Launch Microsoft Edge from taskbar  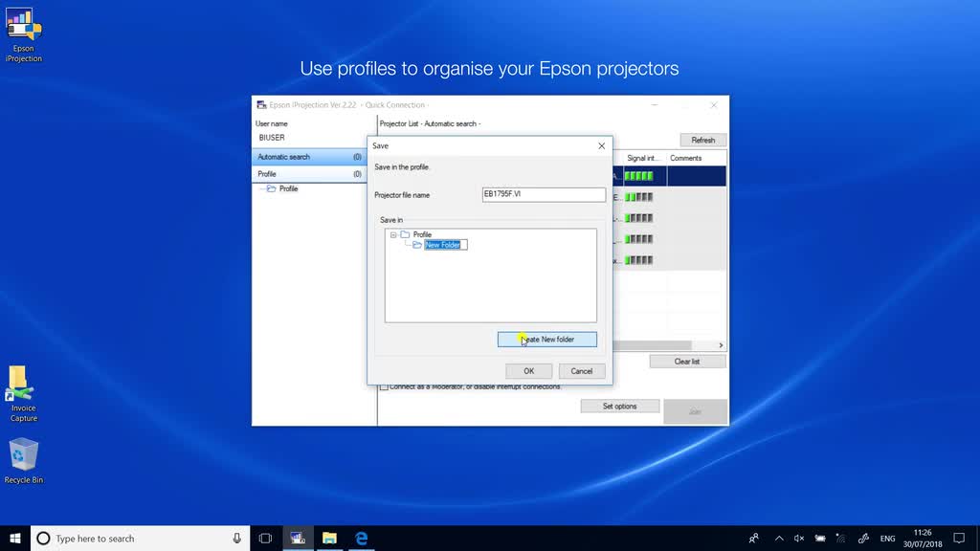pyautogui.click(x=361, y=538)
